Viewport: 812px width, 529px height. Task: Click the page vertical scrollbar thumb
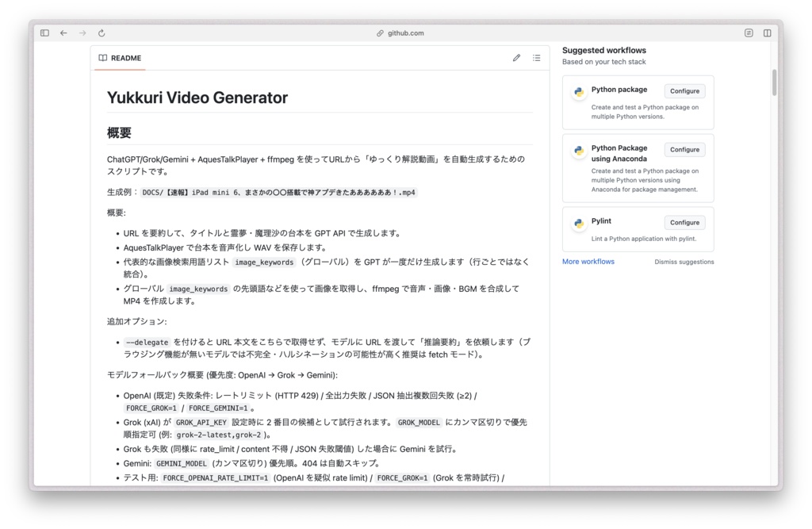tap(774, 82)
